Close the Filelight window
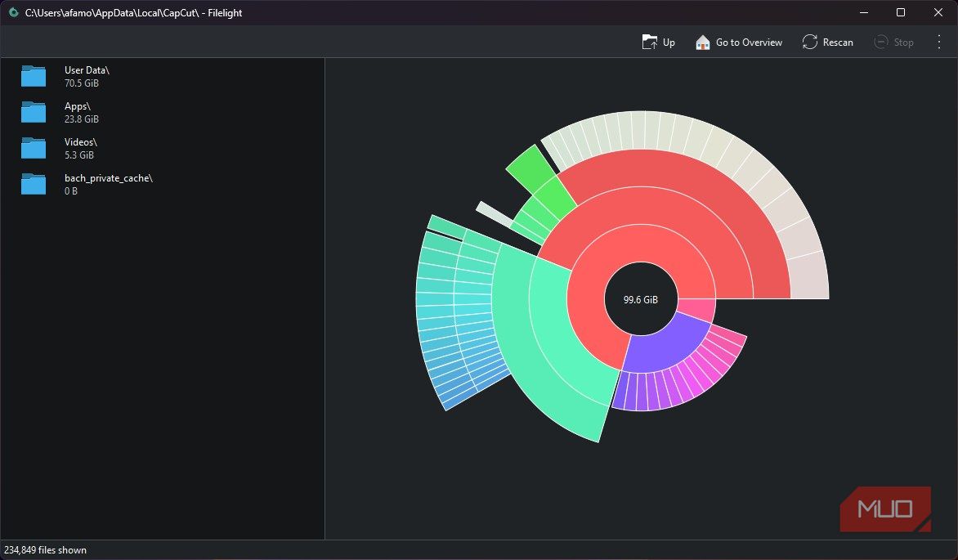Screen dimensions: 958x560 point(938,12)
